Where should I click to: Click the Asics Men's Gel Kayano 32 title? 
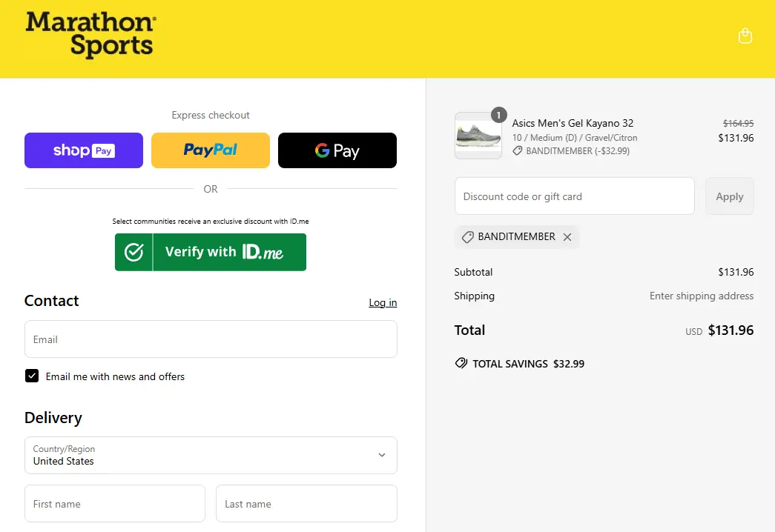tap(573, 123)
